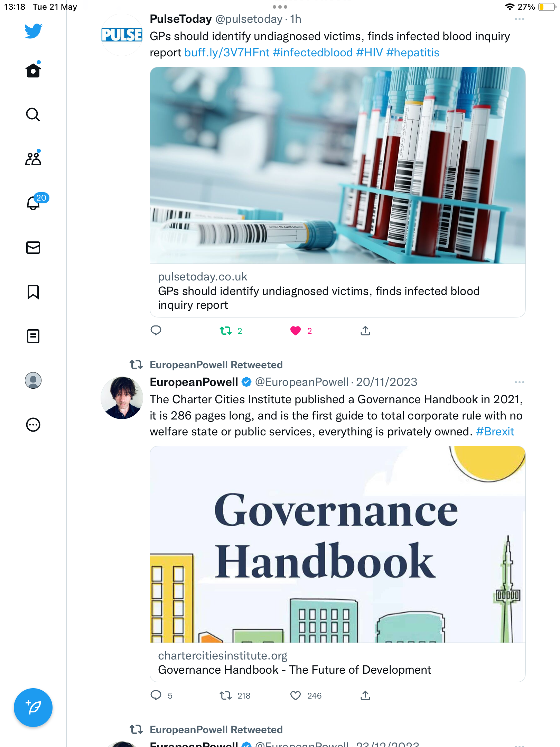The image size is (560, 747).
Task: Open Governance Handbook link card image
Action: (338, 544)
